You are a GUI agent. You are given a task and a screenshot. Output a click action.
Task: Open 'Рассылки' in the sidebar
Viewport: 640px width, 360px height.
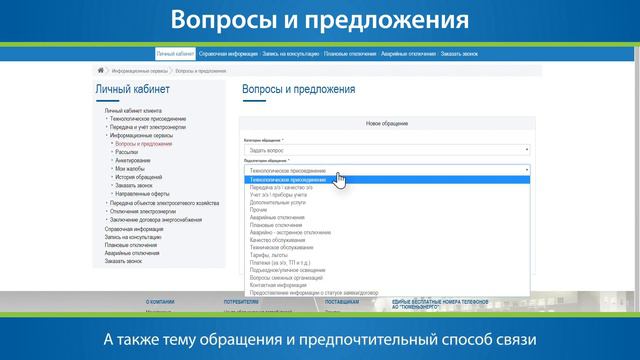pos(127,152)
